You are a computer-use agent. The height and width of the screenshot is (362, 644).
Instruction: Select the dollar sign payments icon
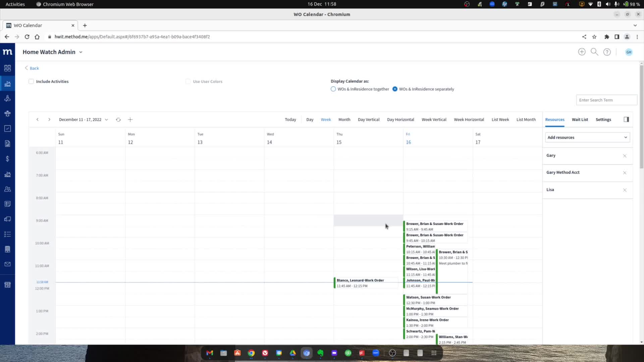point(7,159)
